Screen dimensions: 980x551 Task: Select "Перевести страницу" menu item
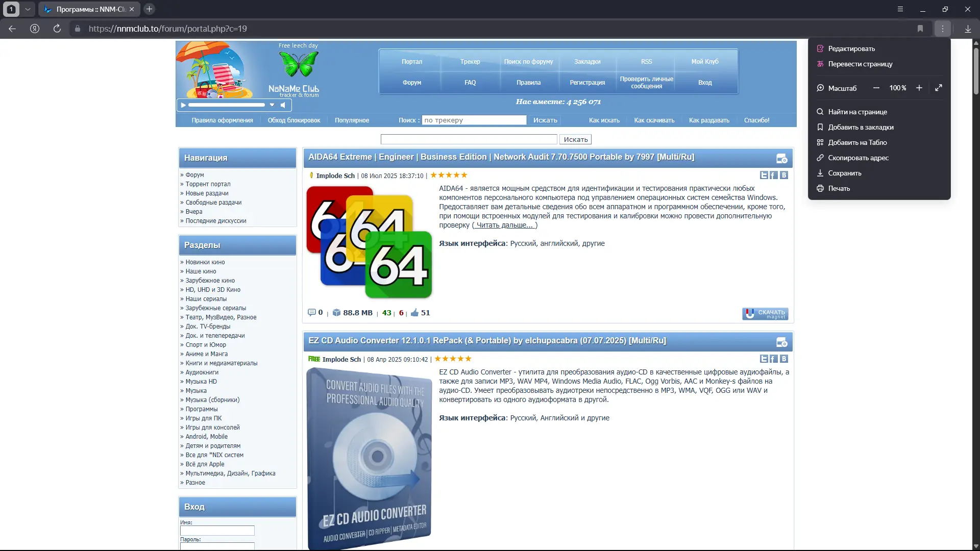point(860,64)
